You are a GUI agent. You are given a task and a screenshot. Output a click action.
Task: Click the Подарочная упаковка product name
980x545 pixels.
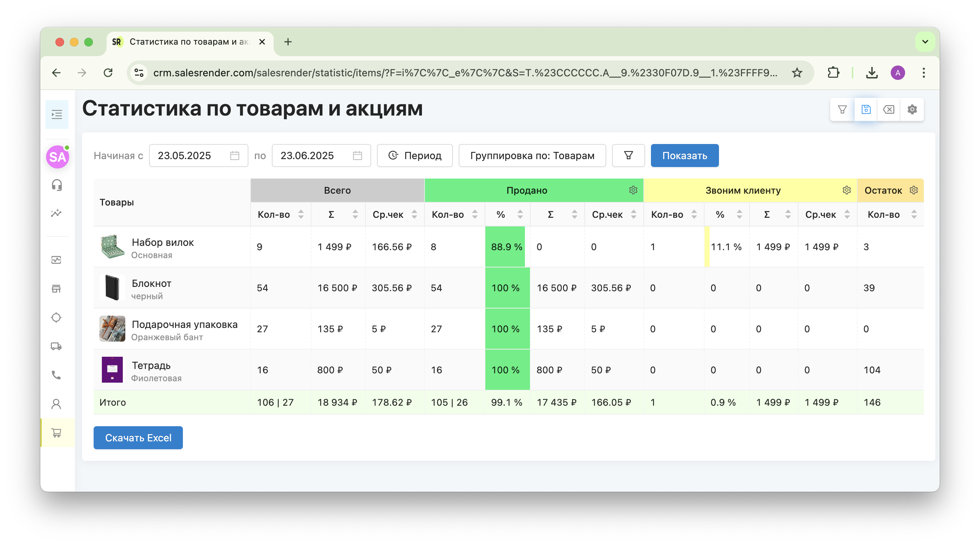tap(184, 324)
